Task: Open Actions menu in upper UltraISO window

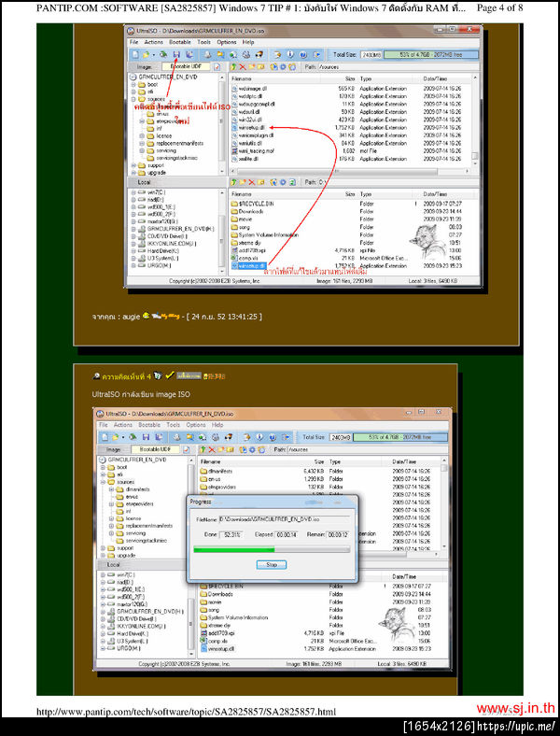Action: tap(153, 42)
